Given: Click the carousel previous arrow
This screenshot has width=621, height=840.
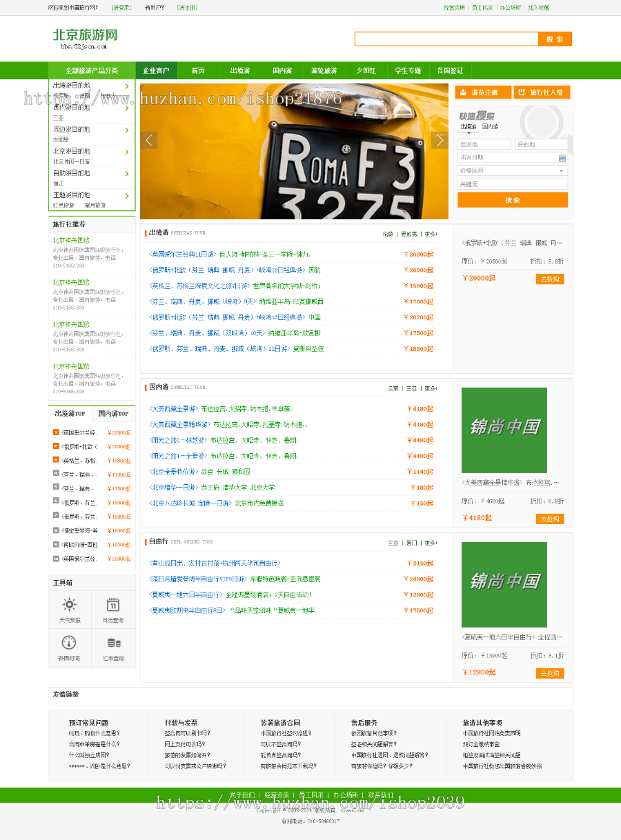Looking at the screenshot, I should point(149,140).
